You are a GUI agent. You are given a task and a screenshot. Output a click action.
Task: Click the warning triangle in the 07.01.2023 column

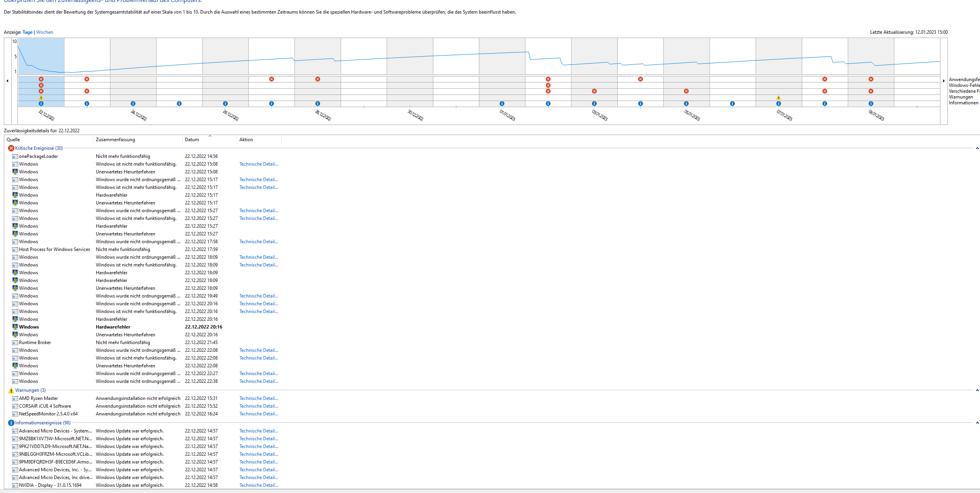coord(778,98)
